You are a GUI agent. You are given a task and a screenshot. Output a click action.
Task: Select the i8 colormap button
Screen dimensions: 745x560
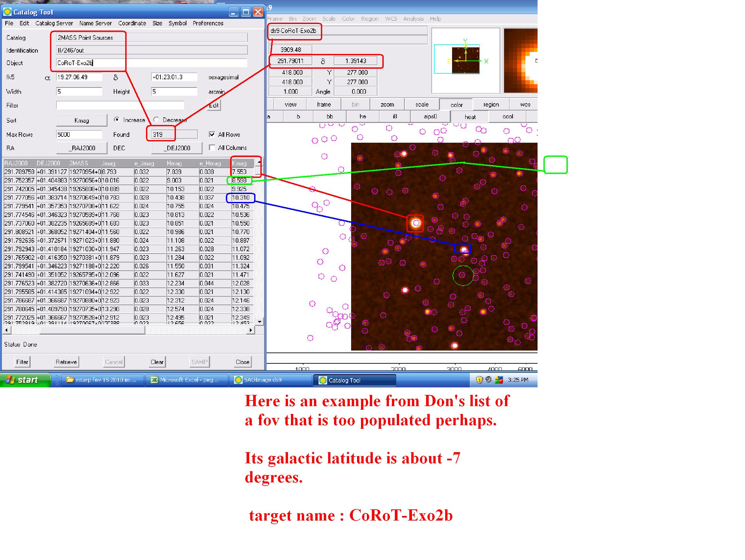pyautogui.click(x=395, y=117)
